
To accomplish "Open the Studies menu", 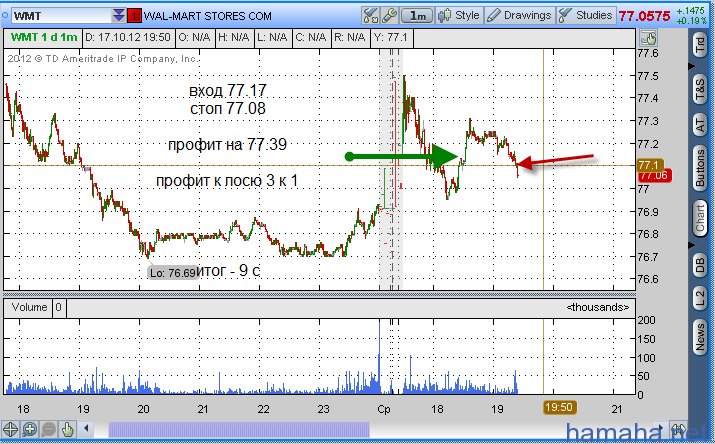I will click(585, 16).
